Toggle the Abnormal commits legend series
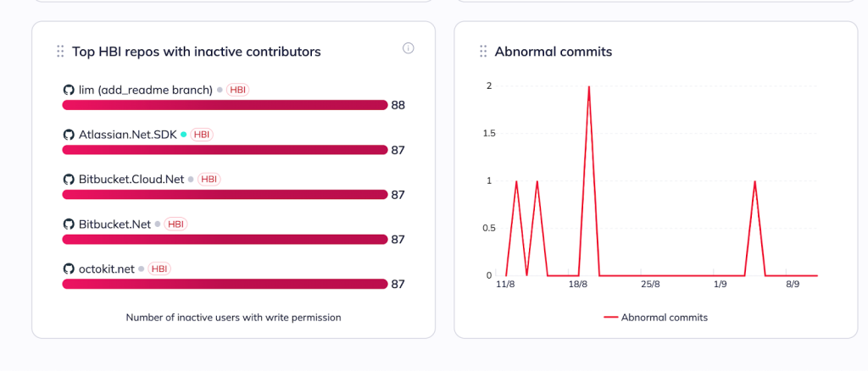The width and height of the screenshot is (868, 371). pos(655,318)
